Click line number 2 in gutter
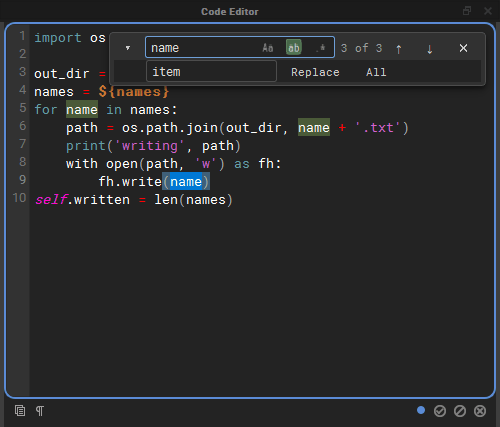Image resolution: width=500 pixels, height=427 pixels. coord(22,54)
